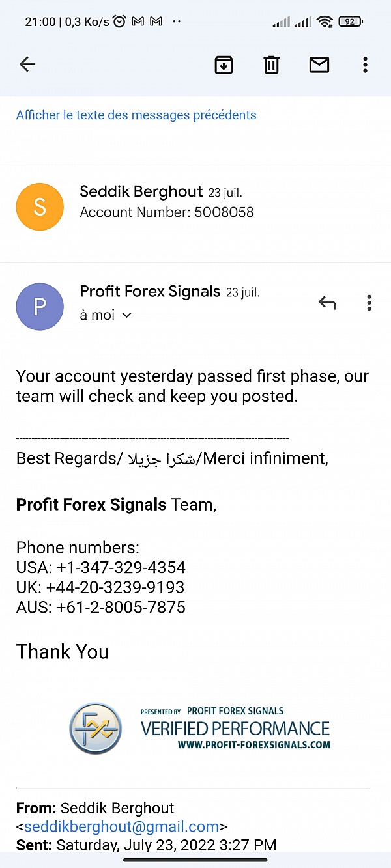
Task: Open seddikberghout@gmail.com email link
Action: pyautogui.click(x=121, y=827)
